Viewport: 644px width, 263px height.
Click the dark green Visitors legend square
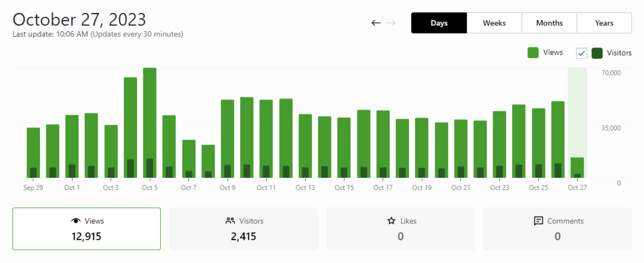pyautogui.click(x=597, y=53)
